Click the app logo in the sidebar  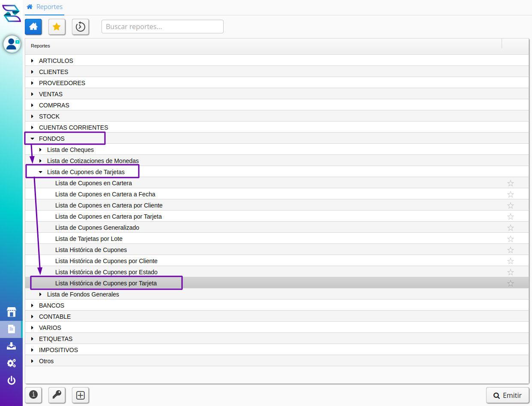pos(12,14)
